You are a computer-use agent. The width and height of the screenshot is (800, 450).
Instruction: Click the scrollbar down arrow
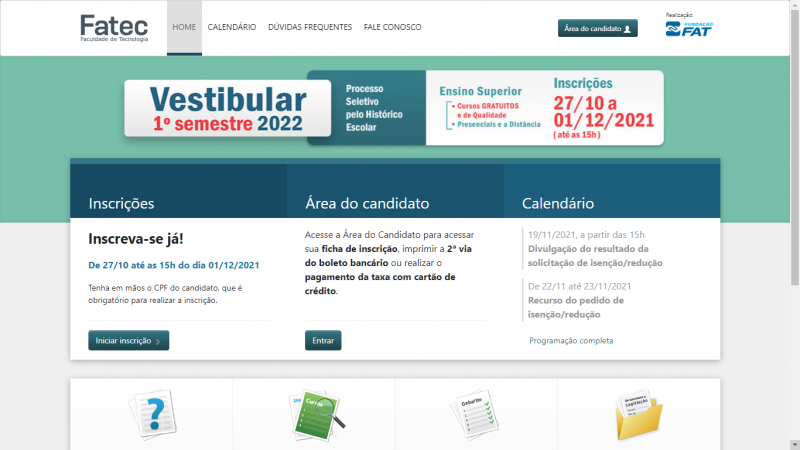coord(795,445)
